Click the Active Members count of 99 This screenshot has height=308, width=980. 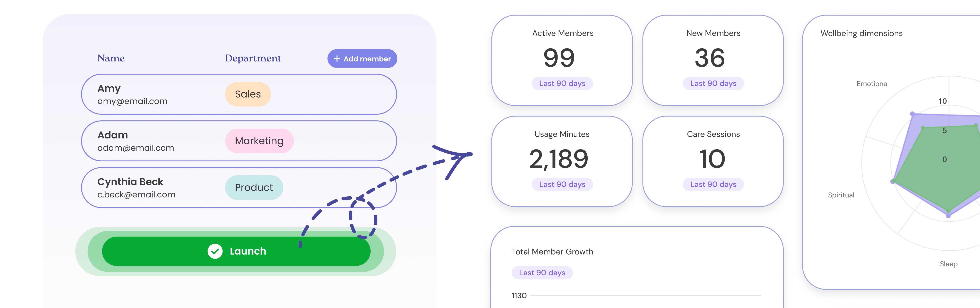(x=559, y=58)
